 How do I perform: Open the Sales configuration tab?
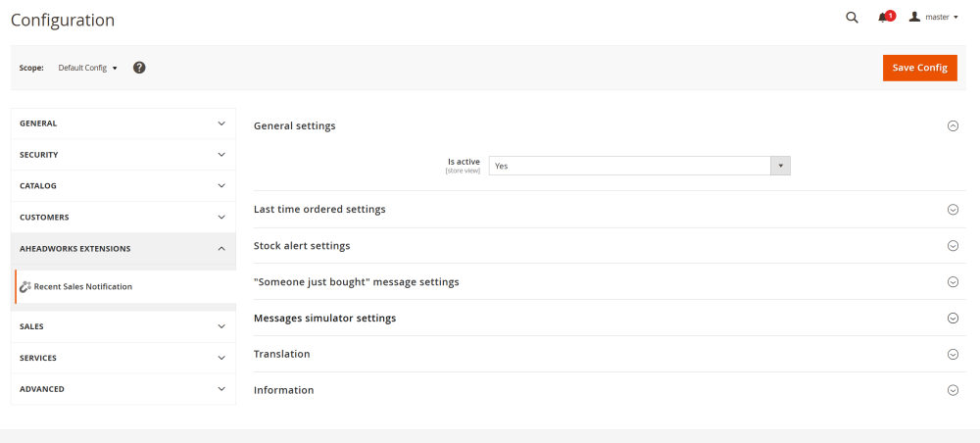pos(122,326)
